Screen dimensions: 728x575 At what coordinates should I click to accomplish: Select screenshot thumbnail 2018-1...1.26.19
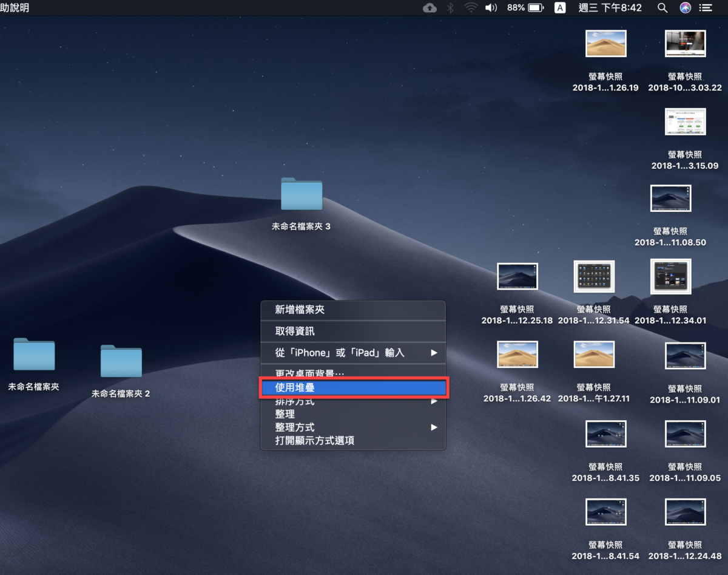(x=606, y=44)
